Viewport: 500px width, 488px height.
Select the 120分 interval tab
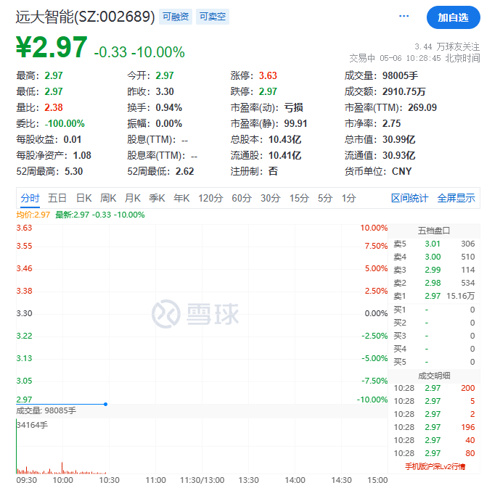(211, 198)
